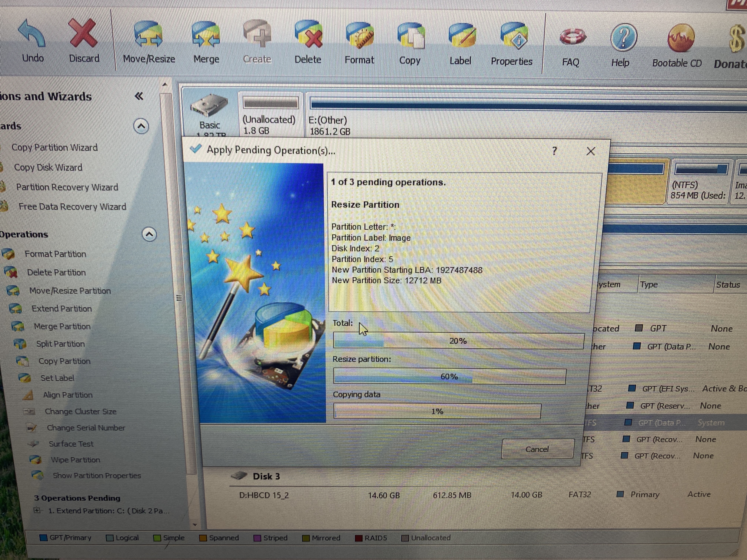Collapse the Wizards section chevron
This screenshot has width=747, height=560.
click(x=141, y=126)
